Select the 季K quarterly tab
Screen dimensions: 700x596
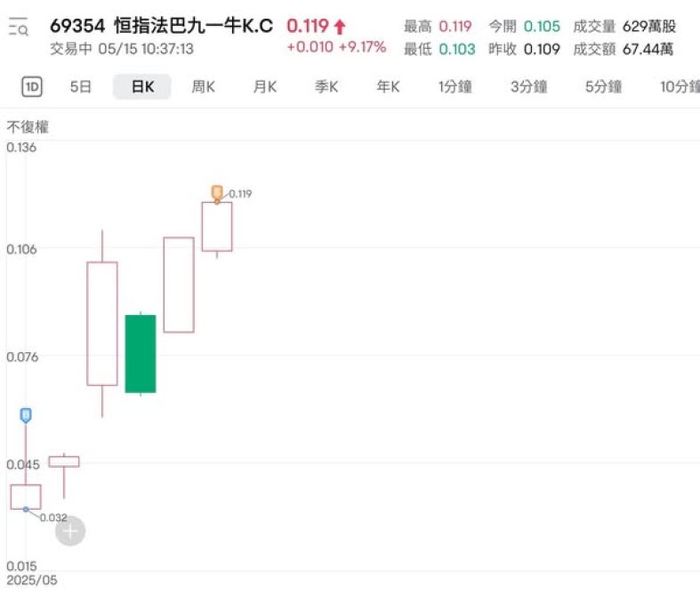tap(326, 86)
